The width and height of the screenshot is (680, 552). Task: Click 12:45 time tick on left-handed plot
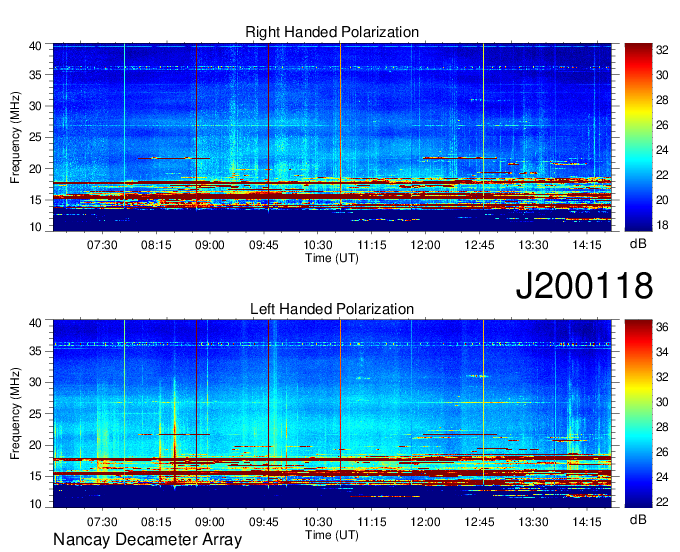point(479,522)
